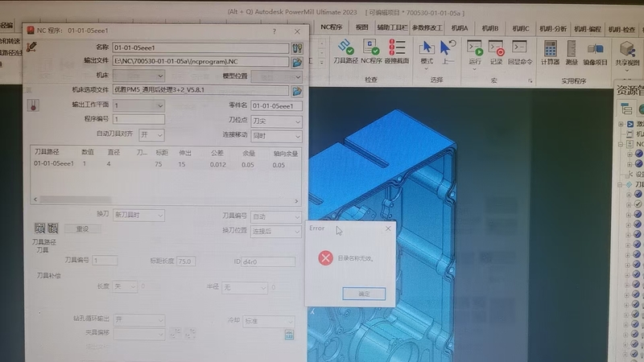Open the 冷却 dropdown showing 标准
The height and width of the screenshot is (362, 644).
coord(269,321)
